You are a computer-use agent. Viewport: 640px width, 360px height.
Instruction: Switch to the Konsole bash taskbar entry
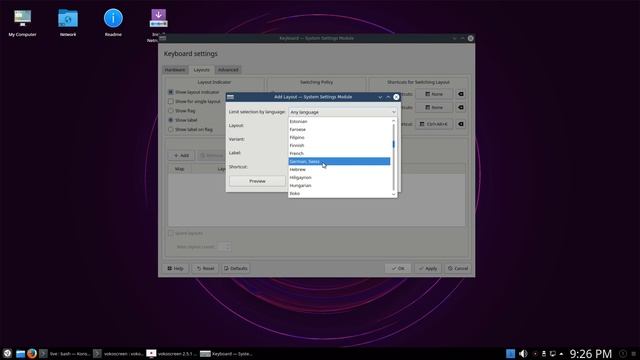pyautogui.click(x=64, y=353)
